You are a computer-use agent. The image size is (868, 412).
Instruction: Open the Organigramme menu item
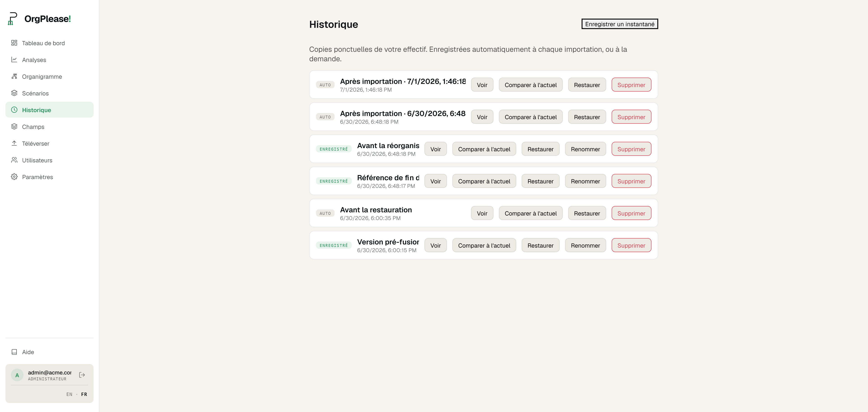pyautogui.click(x=50, y=76)
